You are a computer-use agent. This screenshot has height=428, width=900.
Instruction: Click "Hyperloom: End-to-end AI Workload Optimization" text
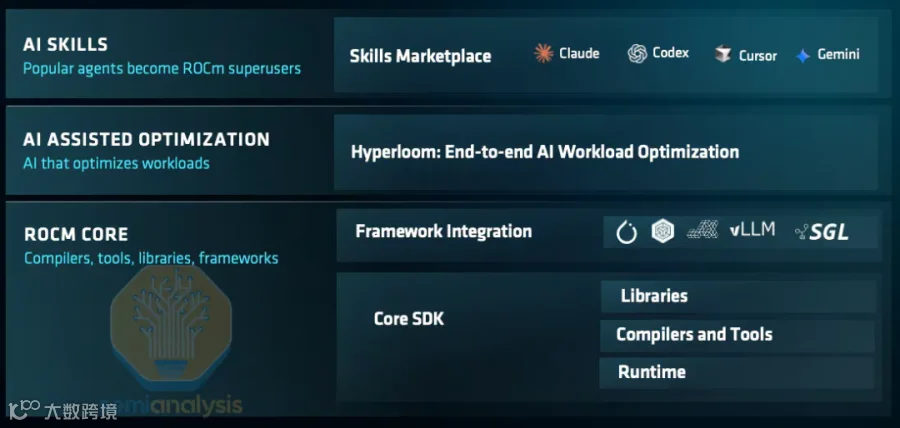click(x=545, y=152)
